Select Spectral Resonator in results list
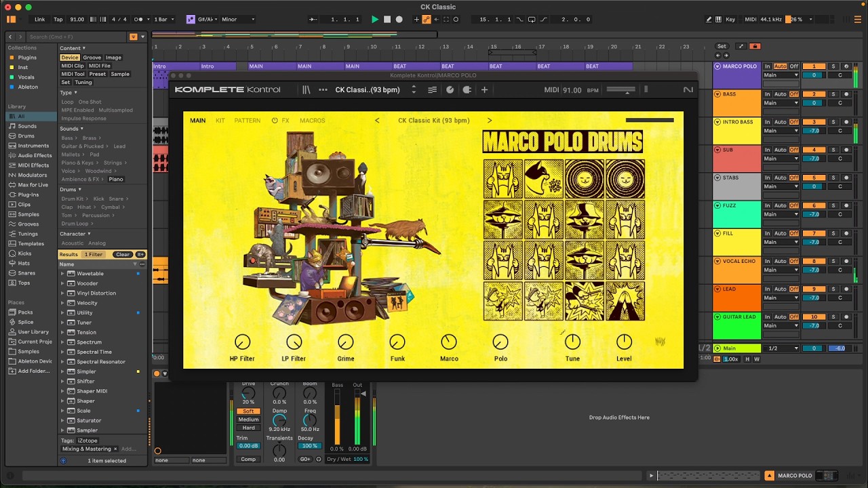The height and width of the screenshot is (488, 868). click(x=101, y=362)
